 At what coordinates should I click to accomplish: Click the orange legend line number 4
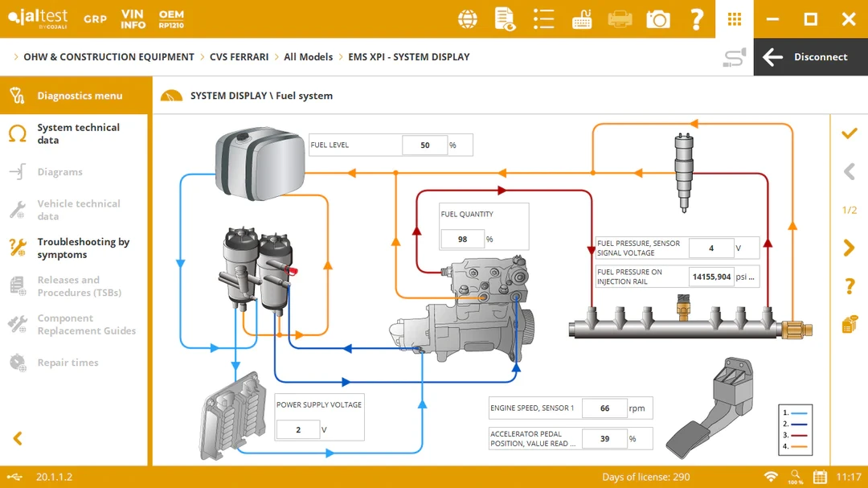click(x=801, y=446)
